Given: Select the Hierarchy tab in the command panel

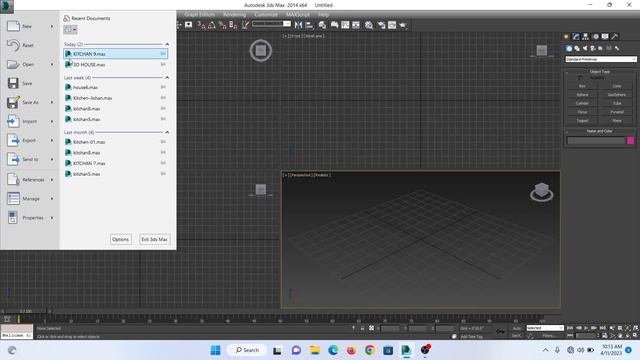Looking at the screenshot, I should tap(586, 37).
